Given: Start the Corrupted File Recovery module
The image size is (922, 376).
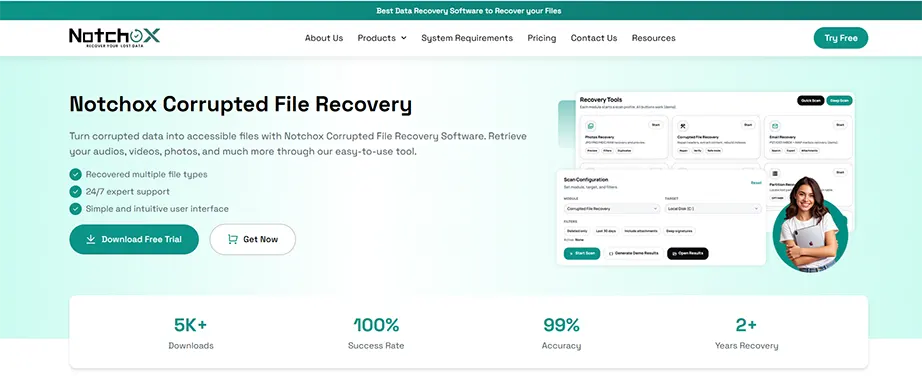Looking at the screenshot, I should (x=748, y=125).
